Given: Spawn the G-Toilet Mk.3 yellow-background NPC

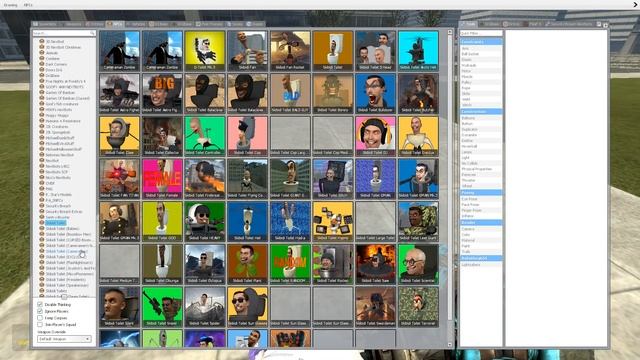Looking at the screenshot, I should [204, 51].
